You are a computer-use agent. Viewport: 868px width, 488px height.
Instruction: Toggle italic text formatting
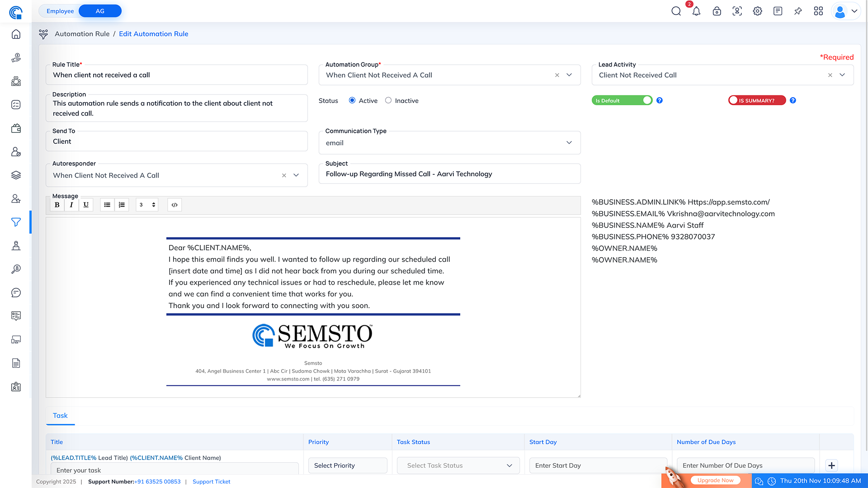[x=71, y=205]
